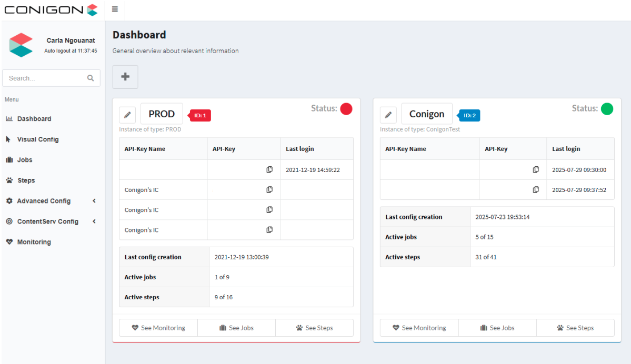Click See Monitoring in PROD card
Screen dimensions: 631x364
coord(158,328)
